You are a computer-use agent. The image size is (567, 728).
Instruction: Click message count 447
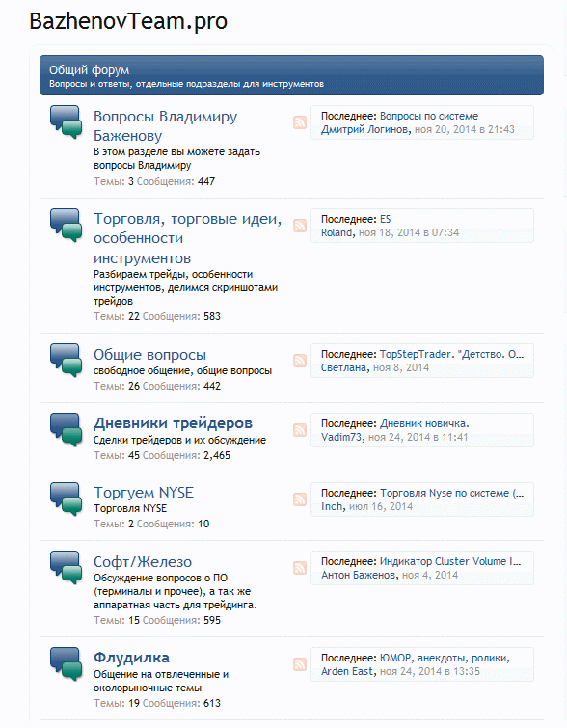pyautogui.click(x=206, y=181)
